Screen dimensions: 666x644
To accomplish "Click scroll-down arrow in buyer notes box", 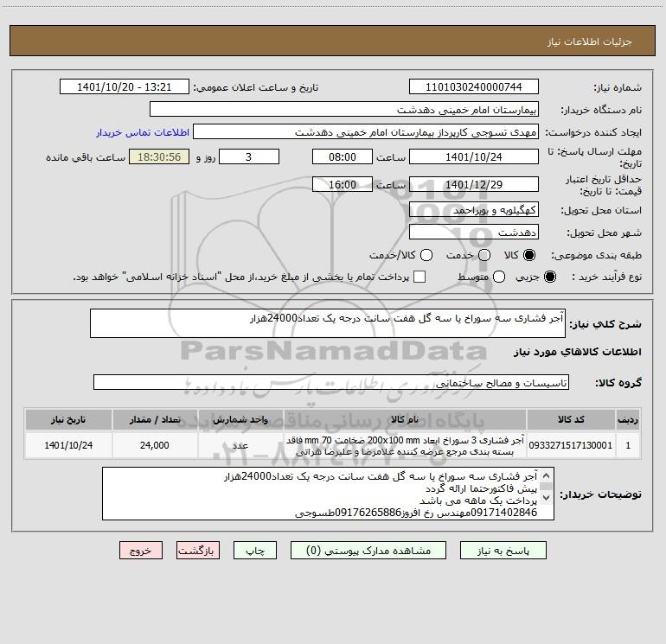I will [x=547, y=497].
